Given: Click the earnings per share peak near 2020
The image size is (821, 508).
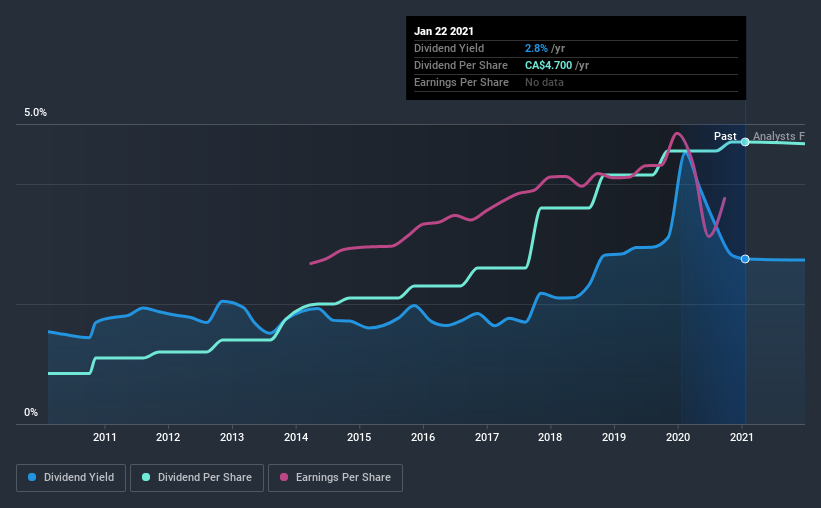Looking at the screenshot, I should (x=677, y=134).
